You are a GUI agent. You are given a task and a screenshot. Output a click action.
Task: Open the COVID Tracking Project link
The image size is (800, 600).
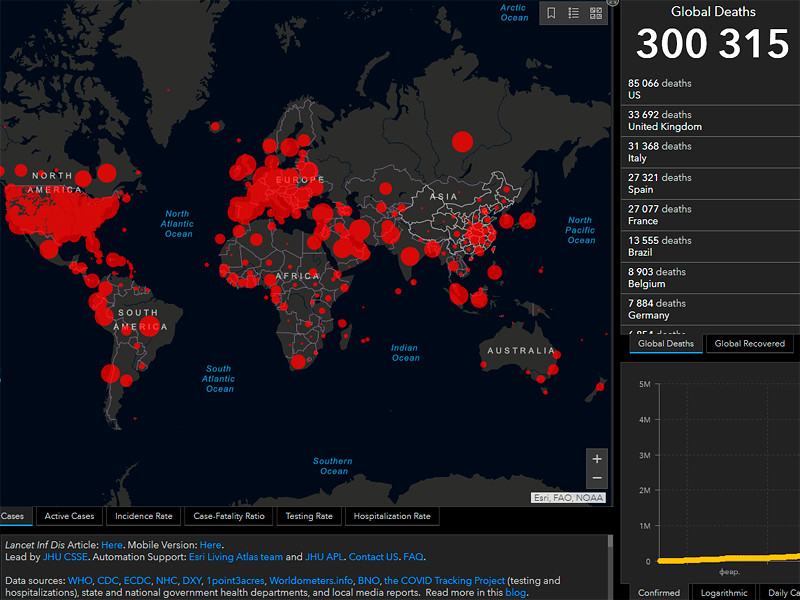click(x=444, y=580)
